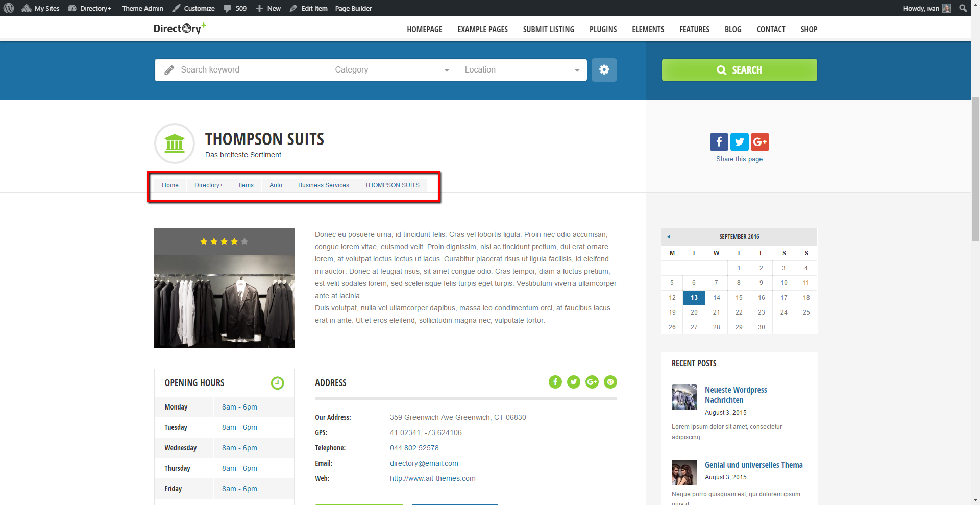980x505 pixels.
Task: Go to HOMEPAGE nav item
Action: click(425, 29)
